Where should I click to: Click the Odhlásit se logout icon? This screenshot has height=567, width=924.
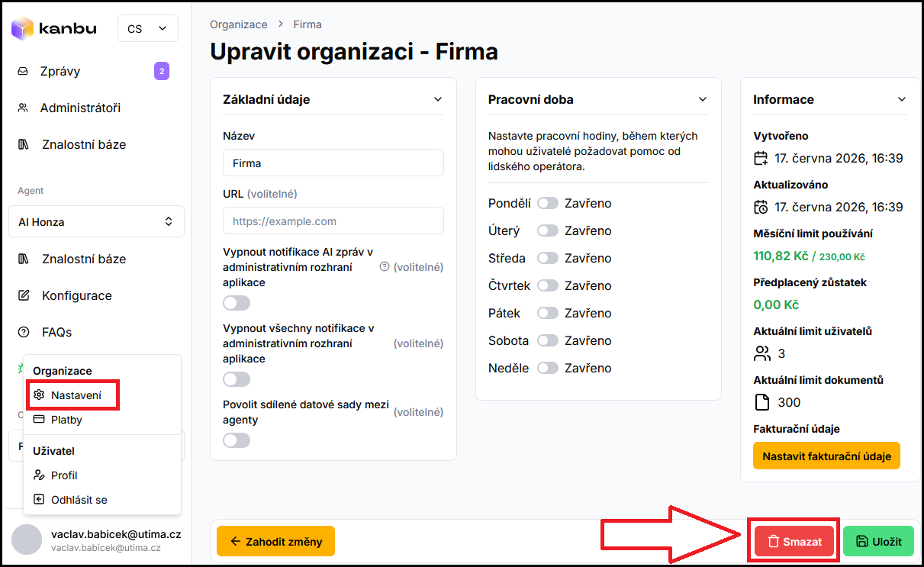[39, 500]
